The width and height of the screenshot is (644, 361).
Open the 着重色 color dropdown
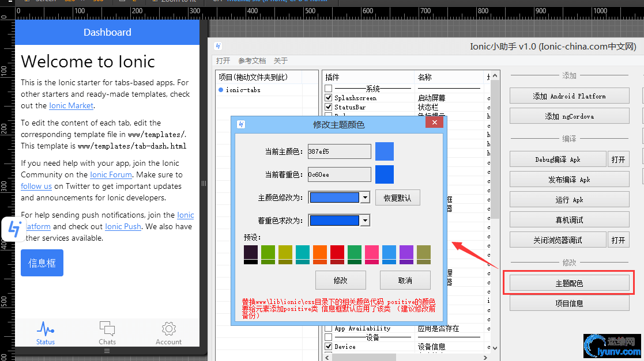click(x=365, y=221)
